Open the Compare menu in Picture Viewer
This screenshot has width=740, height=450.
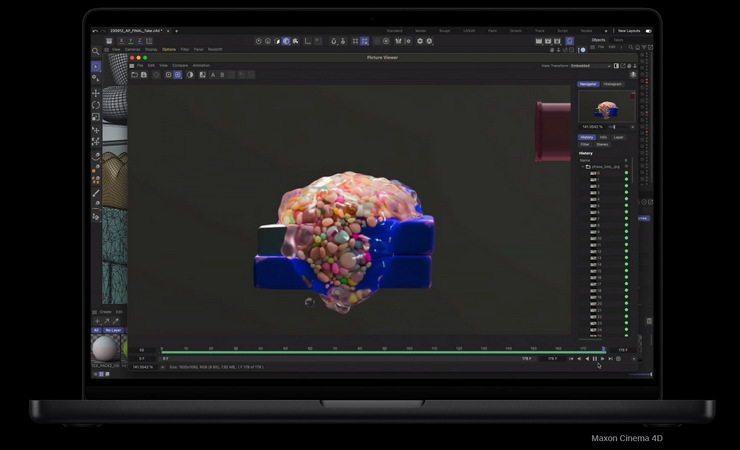(180, 65)
